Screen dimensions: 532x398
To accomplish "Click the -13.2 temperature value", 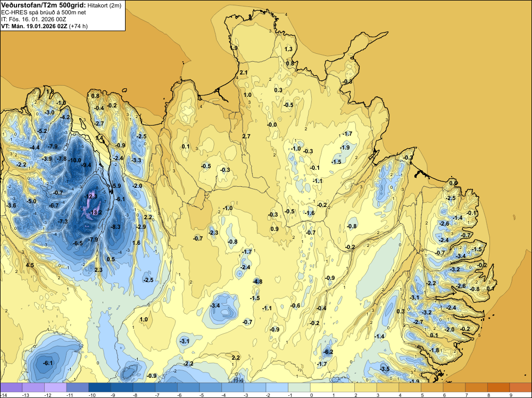I will pyautogui.click(x=95, y=212).
